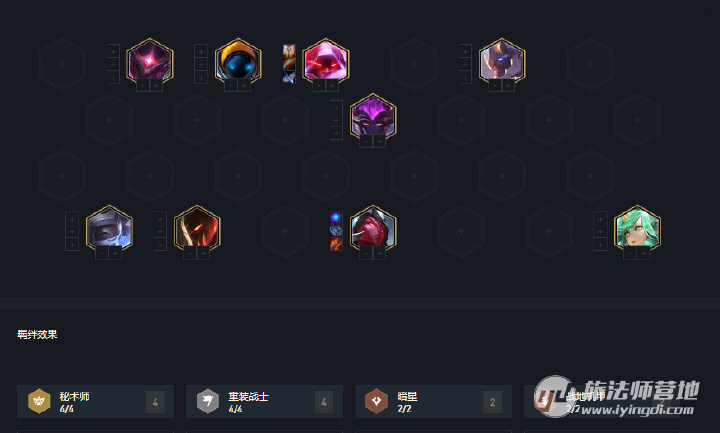
Task: Click the blue orb item beside red horned champion
Action: pyautogui.click(x=336, y=218)
